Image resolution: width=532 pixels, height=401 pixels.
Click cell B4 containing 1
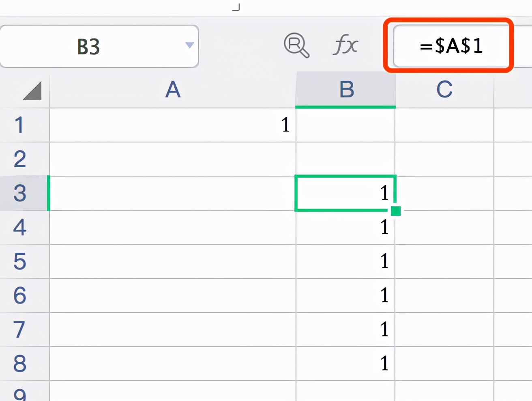(x=345, y=227)
